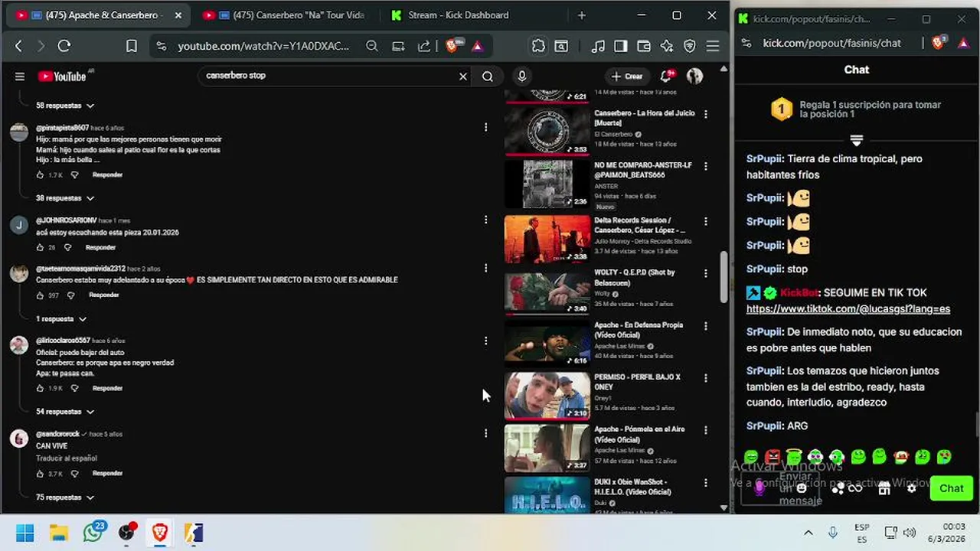Open a new browser tab

coord(582,15)
